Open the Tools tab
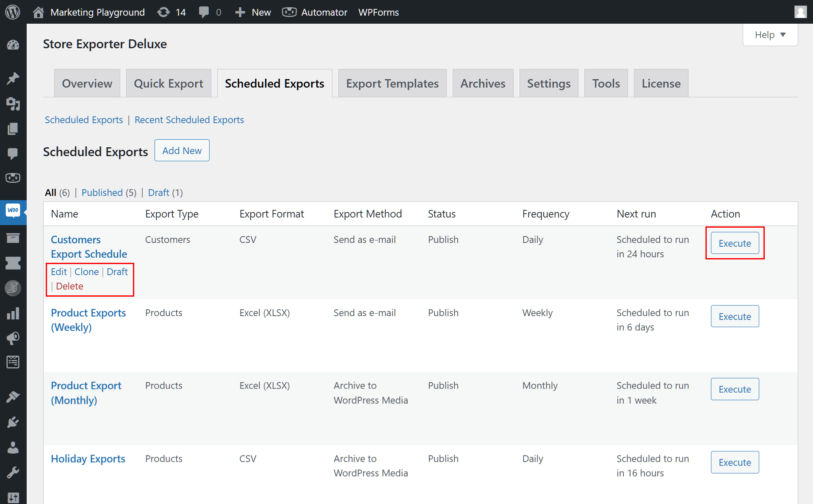Image resolution: width=813 pixels, height=504 pixels. tap(606, 83)
